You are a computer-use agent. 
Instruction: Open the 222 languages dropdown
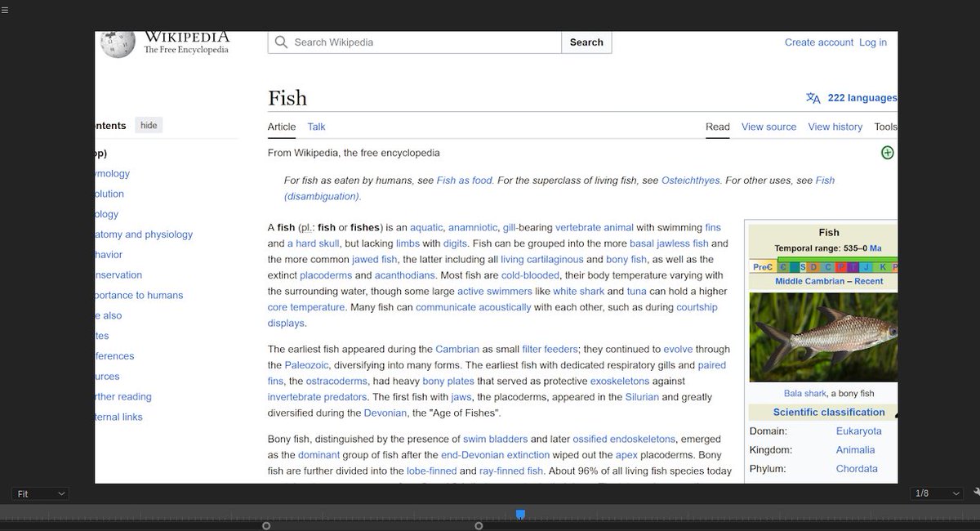click(862, 97)
